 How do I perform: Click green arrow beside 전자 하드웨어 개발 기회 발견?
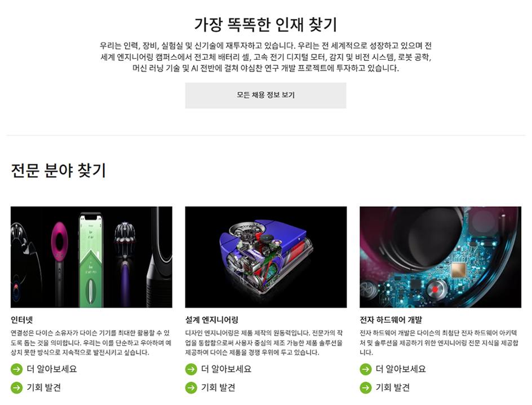tap(365, 388)
